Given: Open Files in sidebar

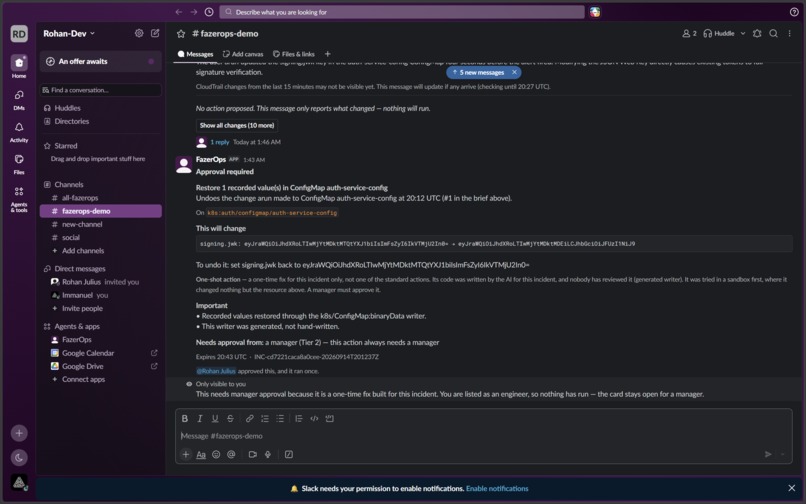Looking at the screenshot, I should (19, 164).
